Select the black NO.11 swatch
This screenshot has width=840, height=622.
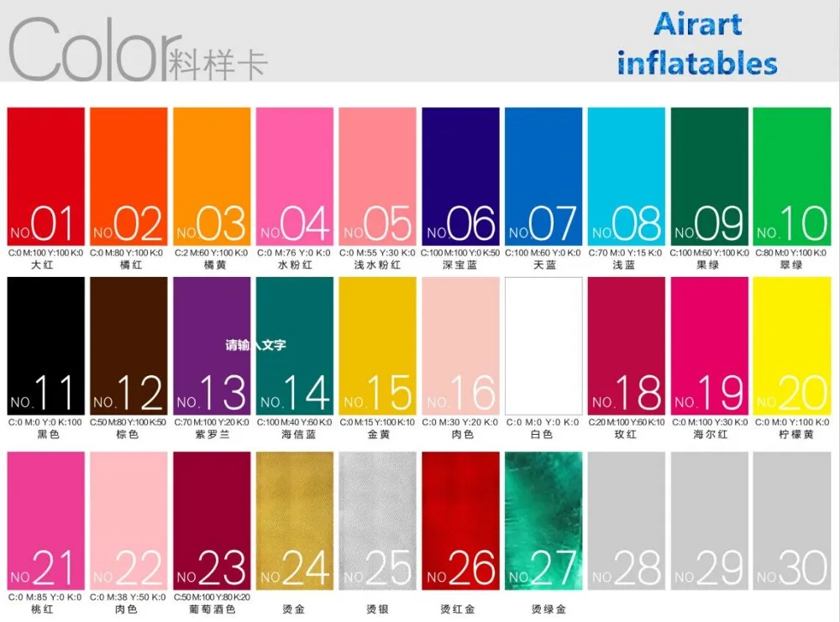(x=45, y=346)
